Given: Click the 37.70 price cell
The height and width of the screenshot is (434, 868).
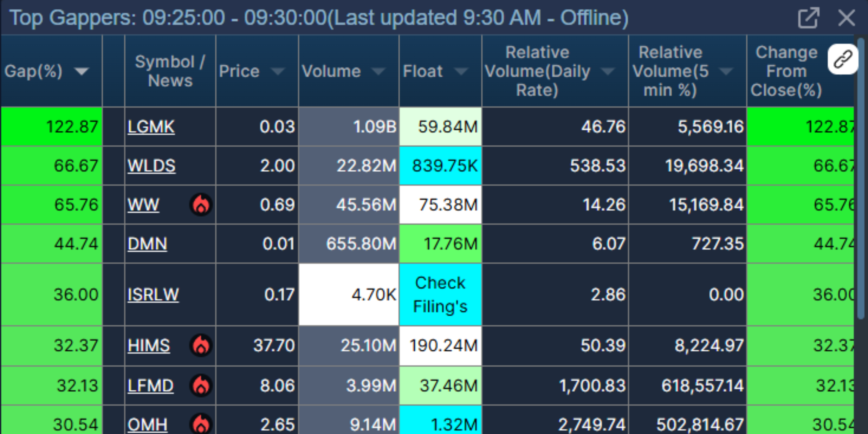Looking at the screenshot, I should [x=257, y=346].
